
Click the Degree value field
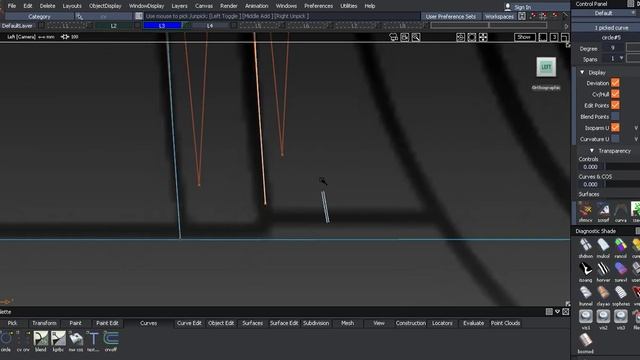(613, 48)
